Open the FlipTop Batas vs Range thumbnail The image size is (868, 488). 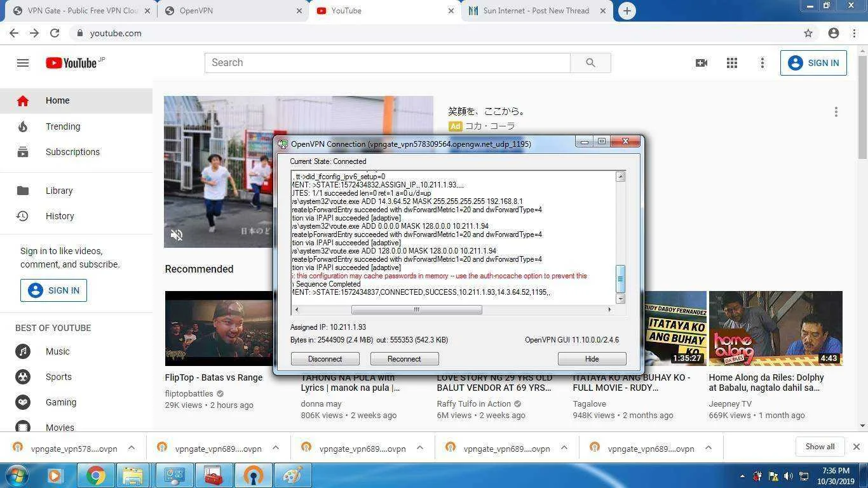(219, 329)
